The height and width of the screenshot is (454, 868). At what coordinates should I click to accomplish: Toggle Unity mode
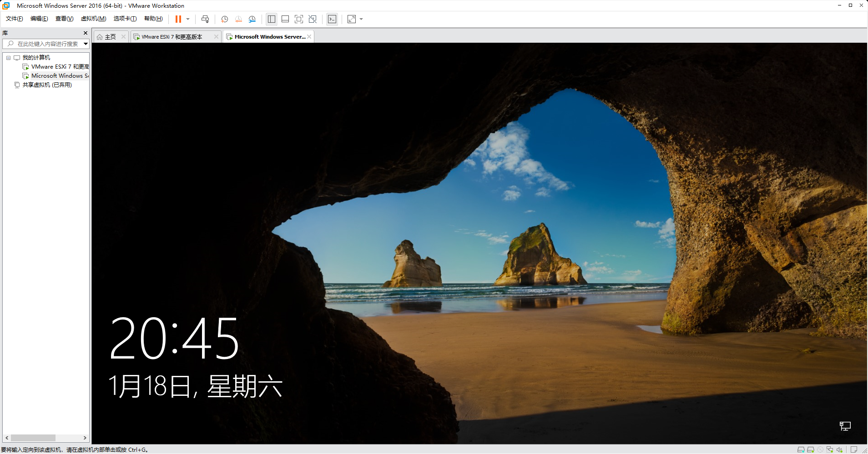tap(313, 19)
